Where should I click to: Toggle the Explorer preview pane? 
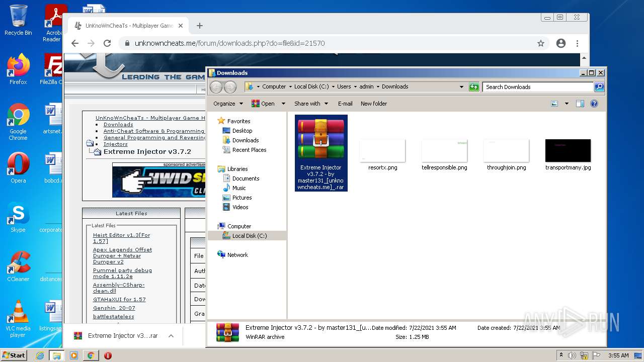click(580, 104)
